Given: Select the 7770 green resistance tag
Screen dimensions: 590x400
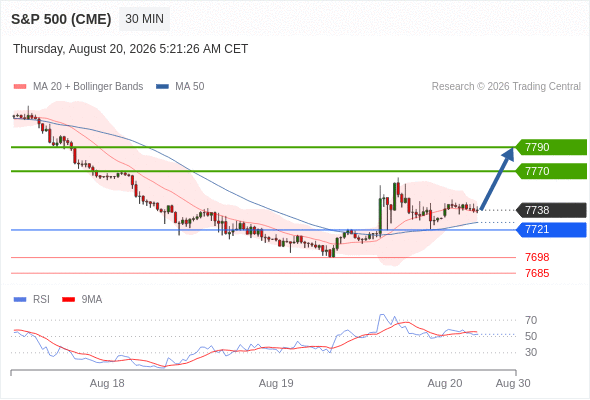Looking at the screenshot, I should point(551,171).
